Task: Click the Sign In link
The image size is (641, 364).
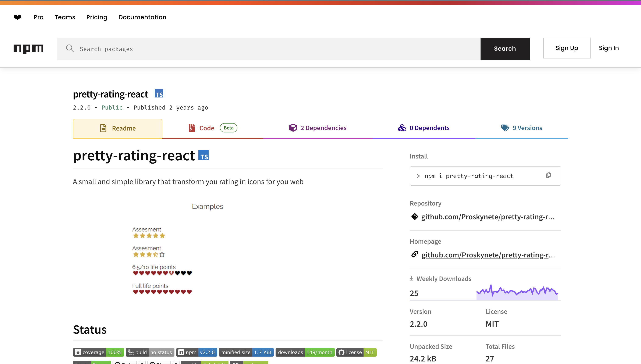Action: (x=609, y=48)
